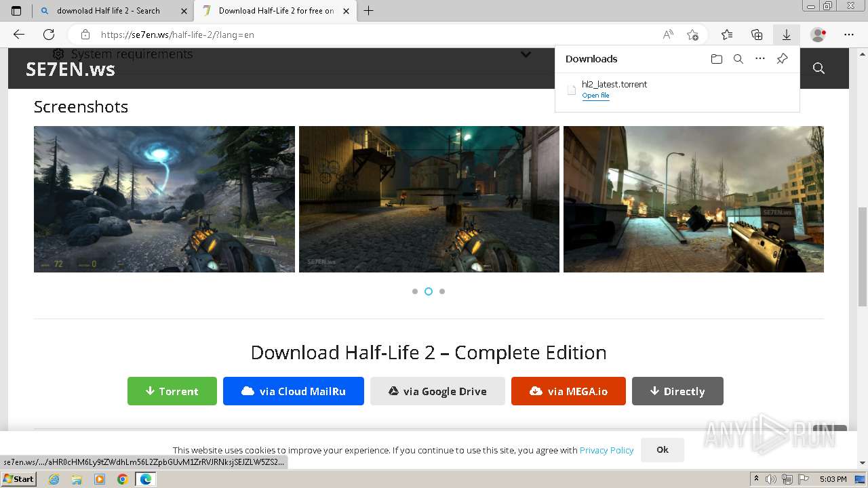Image resolution: width=868 pixels, height=488 pixels.
Task: Open more options in Downloads panel
Action: (x=760, y=59)
